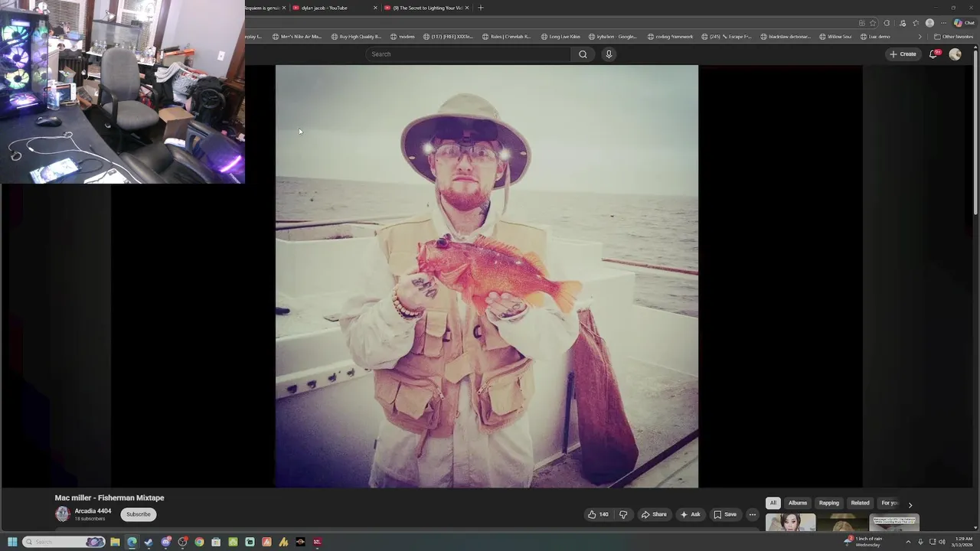Open Lua: demo bookmark
This screenshot has width=980, height=551.
(875, 37)
